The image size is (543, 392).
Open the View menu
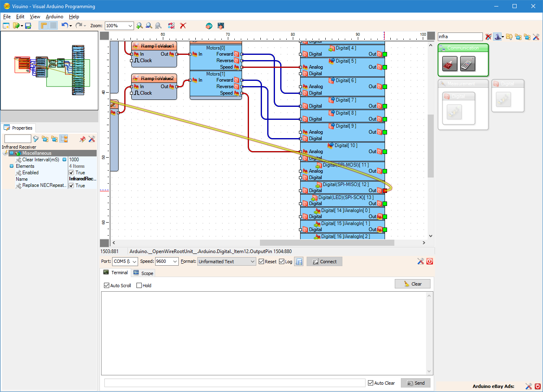pyautogui.click(x=35, y=17)
